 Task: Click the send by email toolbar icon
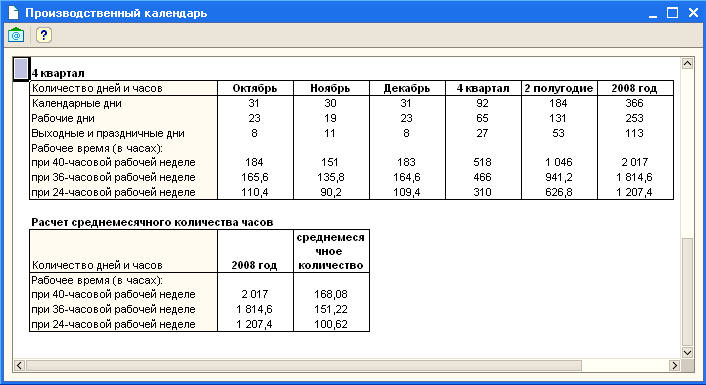pyautogui.click(x=16, y=35)
